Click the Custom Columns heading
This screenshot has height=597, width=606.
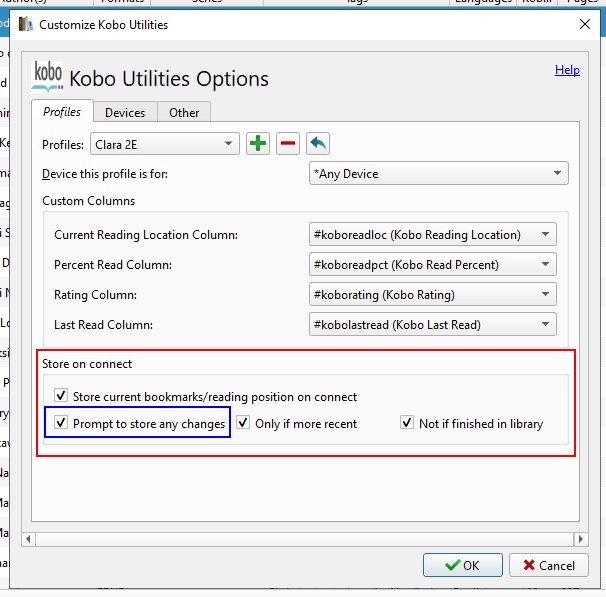coord(89,201)
